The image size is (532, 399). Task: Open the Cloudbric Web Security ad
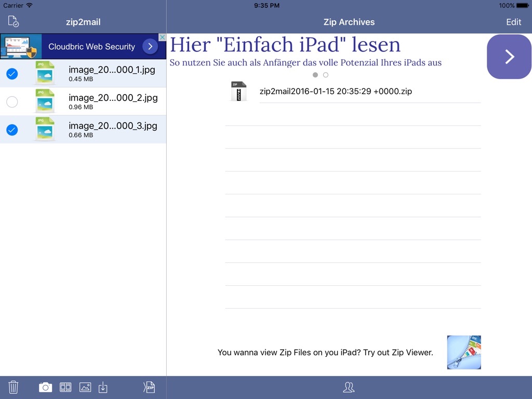(x=83, y=46)
